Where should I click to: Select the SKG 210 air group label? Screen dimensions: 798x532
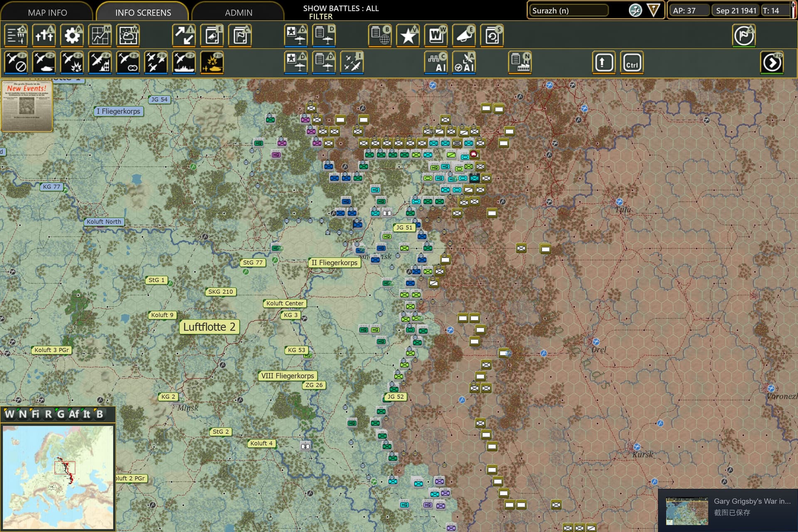point(221,292)
